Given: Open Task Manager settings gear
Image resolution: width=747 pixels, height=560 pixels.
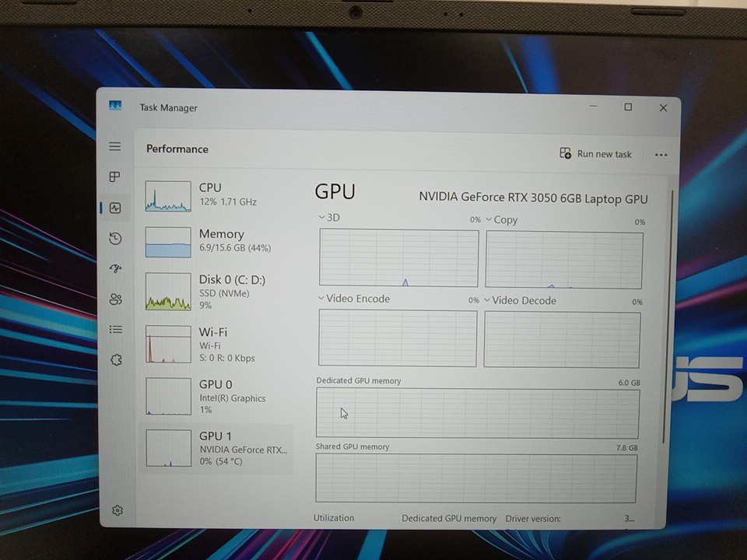Looking at the screenshot, I should point(117,510).
